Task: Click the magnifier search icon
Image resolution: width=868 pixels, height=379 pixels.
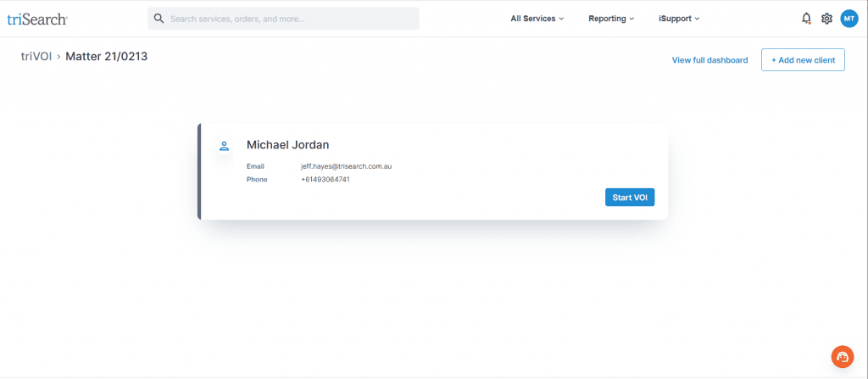Action: tap(159, 19)
